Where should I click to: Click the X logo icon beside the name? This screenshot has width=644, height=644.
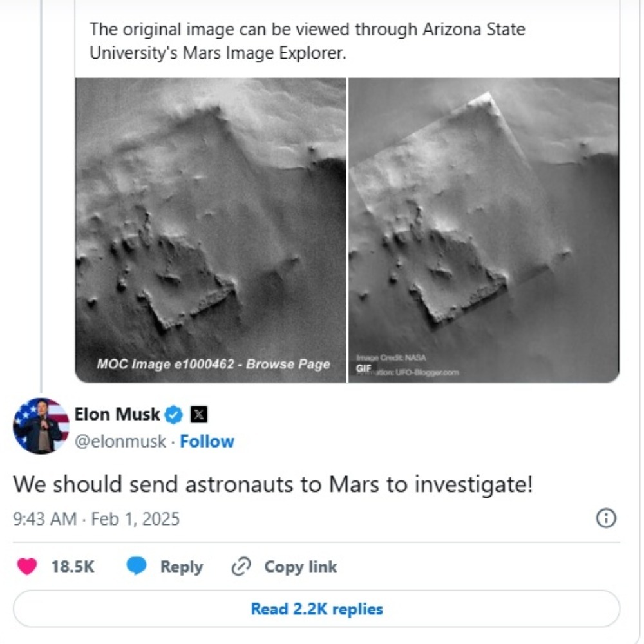(x=199, y=414)
